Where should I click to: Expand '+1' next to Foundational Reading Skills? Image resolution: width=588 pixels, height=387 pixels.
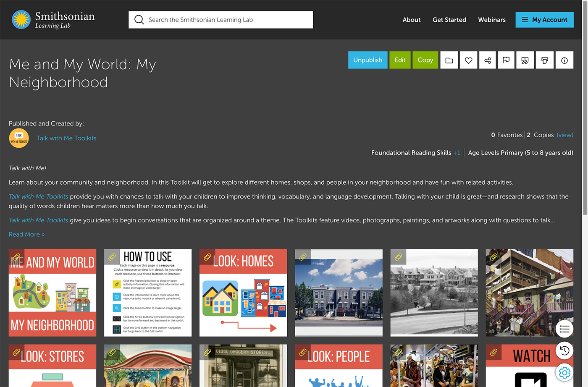pos(457,152)
